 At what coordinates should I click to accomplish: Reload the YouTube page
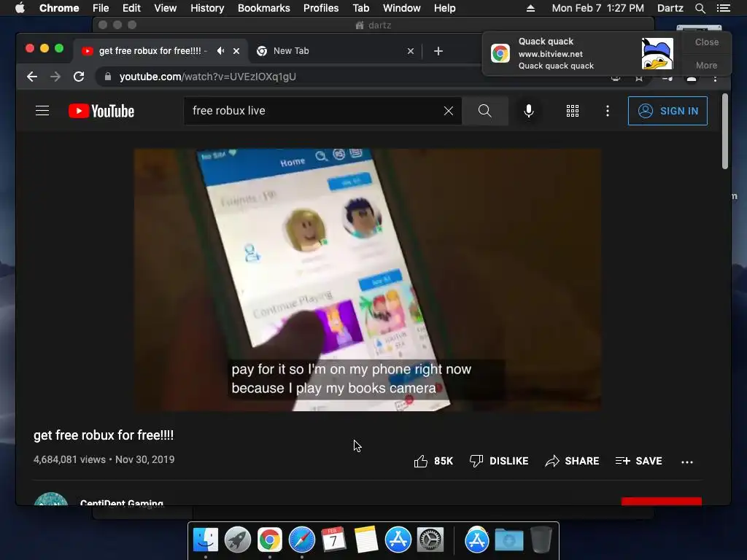point(79,77)
